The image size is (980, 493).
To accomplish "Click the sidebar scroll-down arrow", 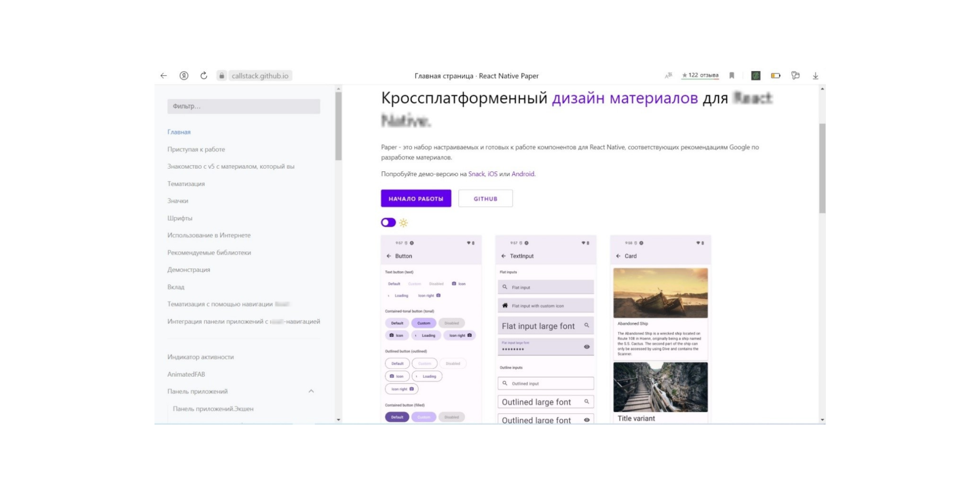I will pos(339,420).
